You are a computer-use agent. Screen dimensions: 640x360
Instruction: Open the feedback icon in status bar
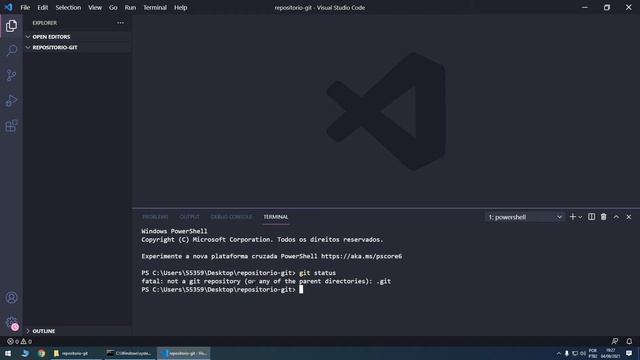[615, 341]
